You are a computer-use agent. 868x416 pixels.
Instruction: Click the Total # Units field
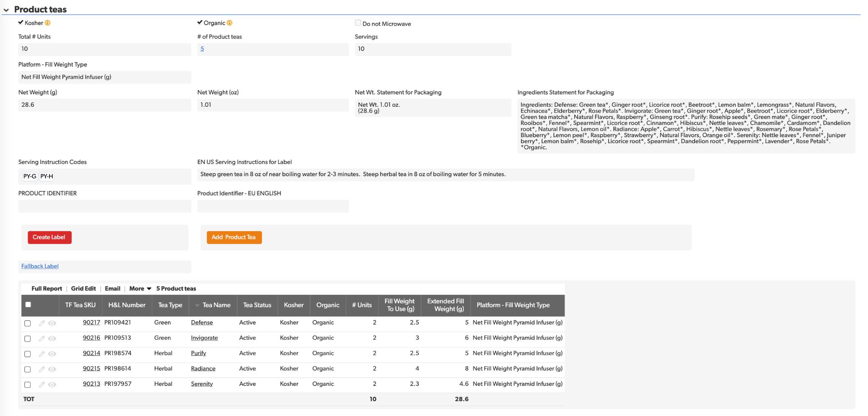(x=105, y=49)
